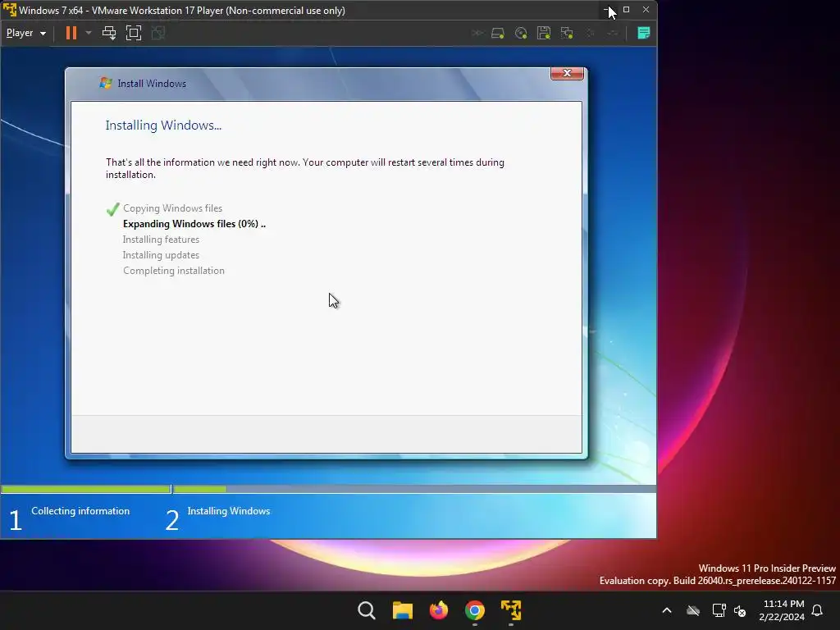Click the VMware window title bar icon
This screenshot has height=630, width=840.
(10, 10)
